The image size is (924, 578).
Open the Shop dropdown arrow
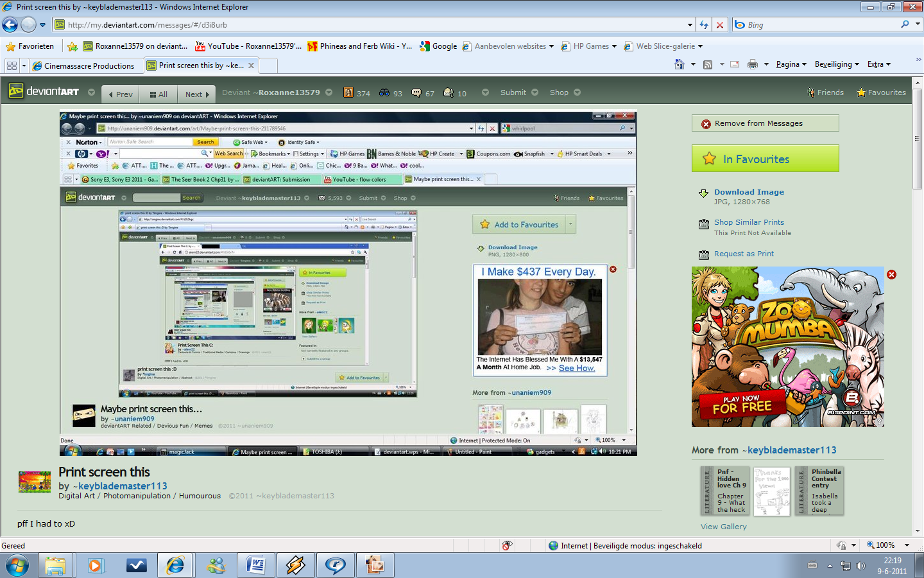[x=577, y=92]
